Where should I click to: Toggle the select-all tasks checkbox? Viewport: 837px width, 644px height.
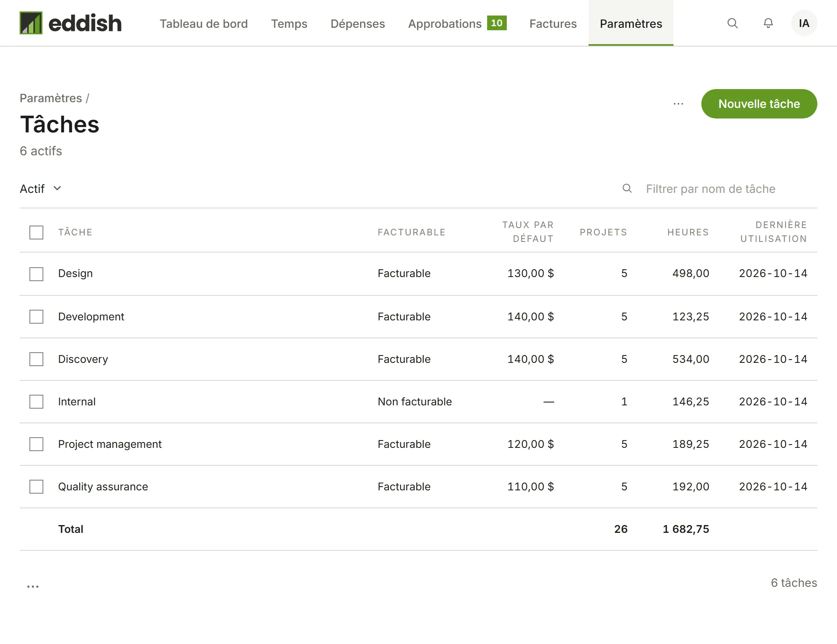click(x=36, y=233)
